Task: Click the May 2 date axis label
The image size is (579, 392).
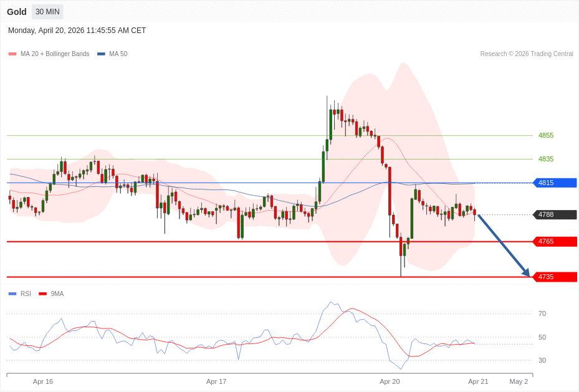Action: [x=519, y=381]
